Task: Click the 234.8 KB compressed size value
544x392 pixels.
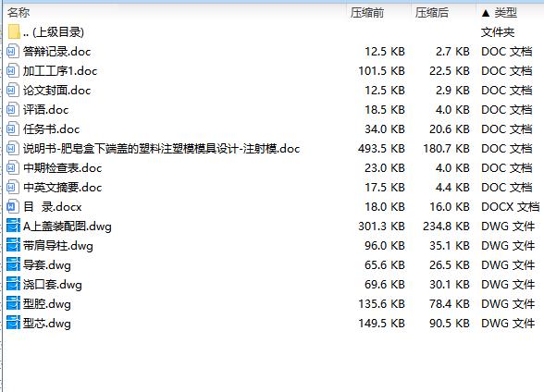Action: pyautogui.click(x=446, y=227)
